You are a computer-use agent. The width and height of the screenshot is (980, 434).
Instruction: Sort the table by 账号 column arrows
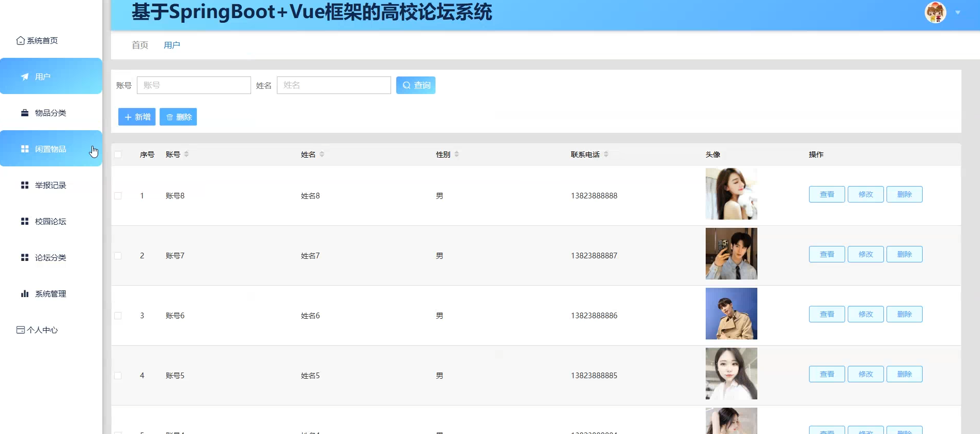186,154
